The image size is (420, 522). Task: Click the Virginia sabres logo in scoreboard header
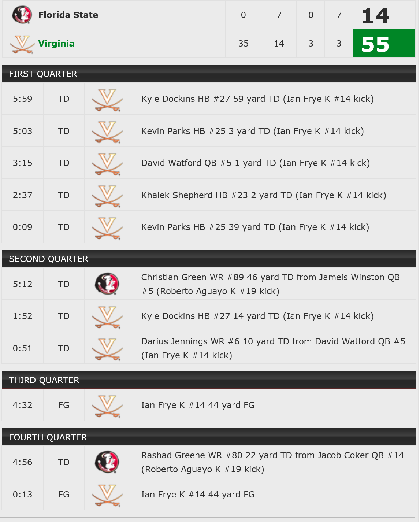click(x=22, y=44)
